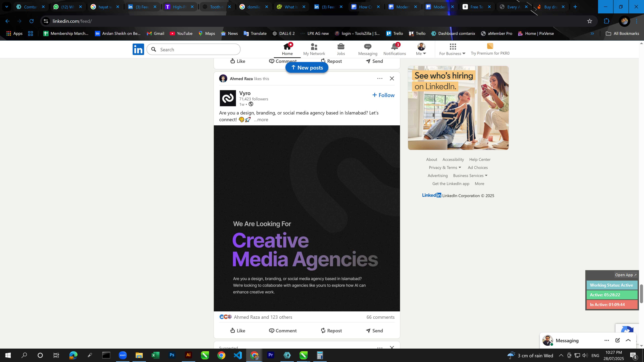
Task: Click the Home nav icon
Action: coord(287,49)
